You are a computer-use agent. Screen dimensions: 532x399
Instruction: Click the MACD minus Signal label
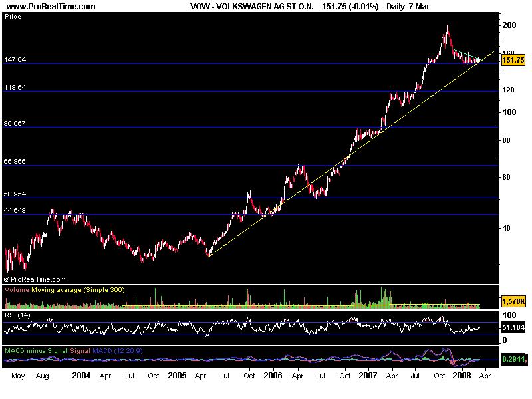[x=36, y=351]
